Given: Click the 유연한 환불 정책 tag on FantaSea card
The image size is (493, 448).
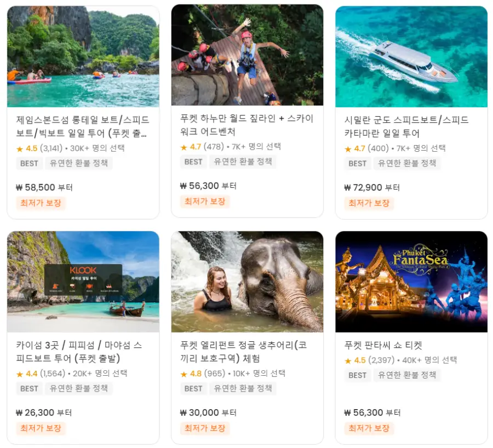Looking at the screenshot, I should [407, 375].
